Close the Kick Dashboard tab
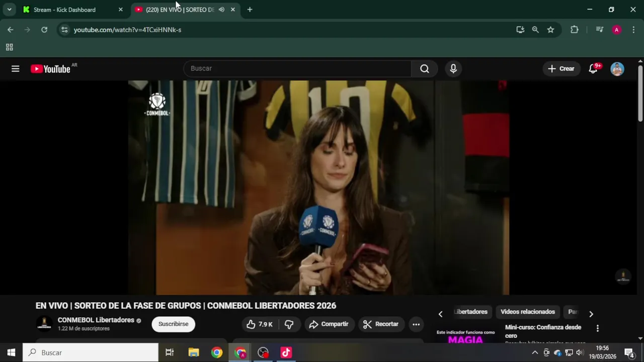644x362 pixels. coord(120,10)
